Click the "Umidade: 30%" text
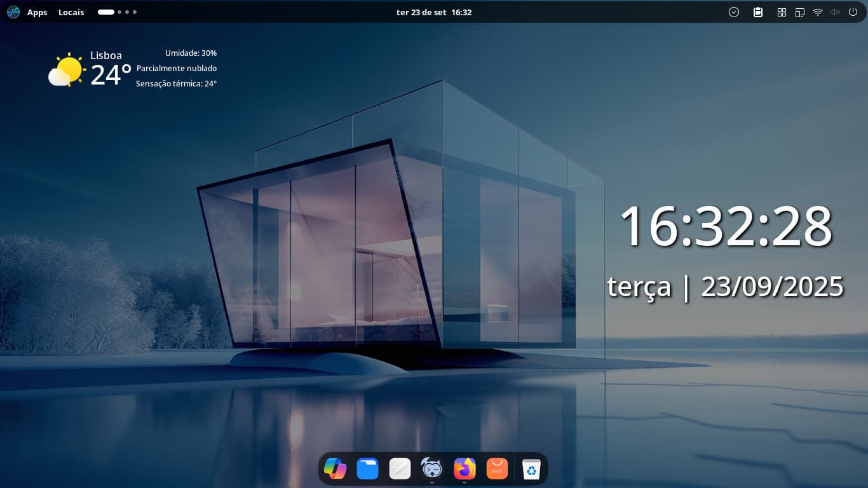 pos(191,53)
